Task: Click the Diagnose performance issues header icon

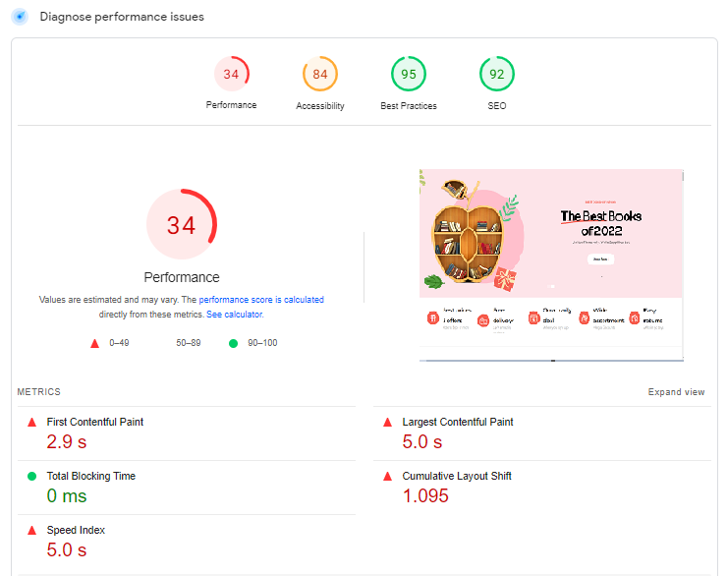Action: tap(19, 17)
